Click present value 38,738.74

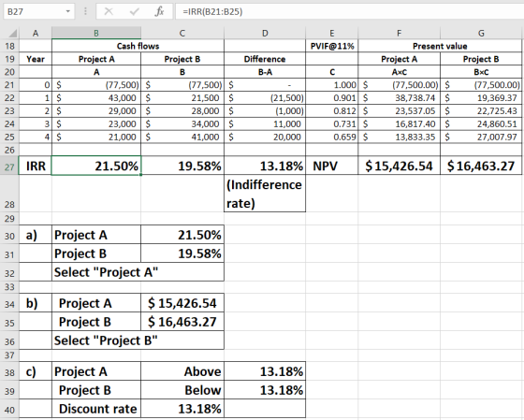click(x=399, y=98)
